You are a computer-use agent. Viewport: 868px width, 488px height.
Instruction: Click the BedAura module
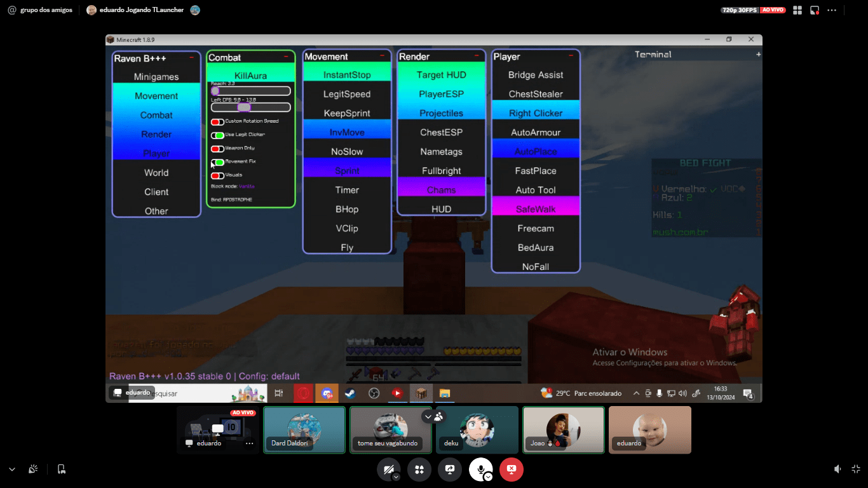(536, 248)
